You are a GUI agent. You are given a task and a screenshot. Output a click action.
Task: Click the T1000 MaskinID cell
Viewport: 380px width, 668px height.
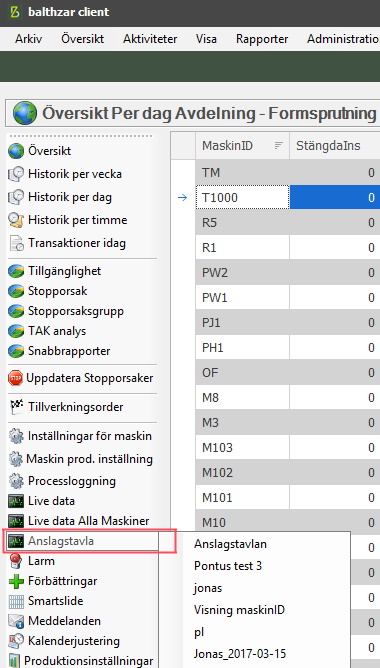(242, 198)
